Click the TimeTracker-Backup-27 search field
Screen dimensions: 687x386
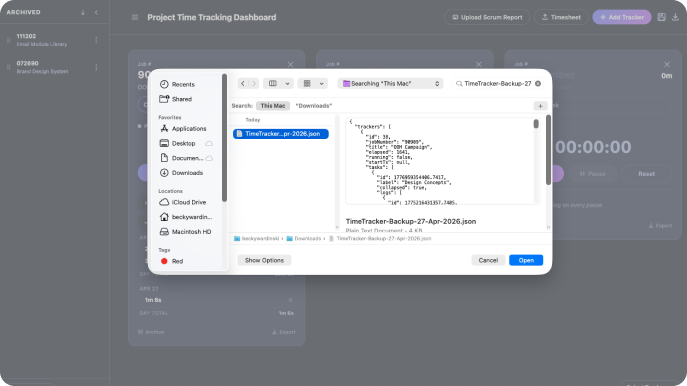tap(497, 83)
